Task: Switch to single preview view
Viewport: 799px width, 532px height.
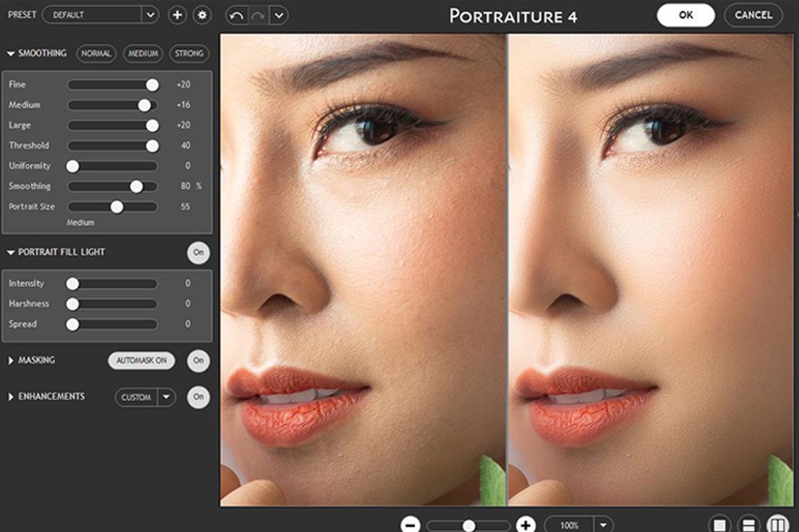Action: pos(719,525)
